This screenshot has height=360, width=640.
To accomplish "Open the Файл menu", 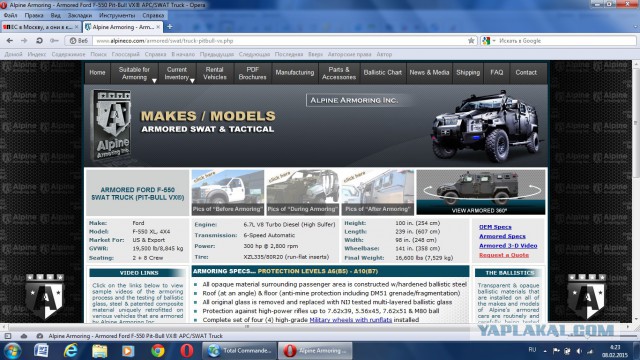I will pos(11,16).
